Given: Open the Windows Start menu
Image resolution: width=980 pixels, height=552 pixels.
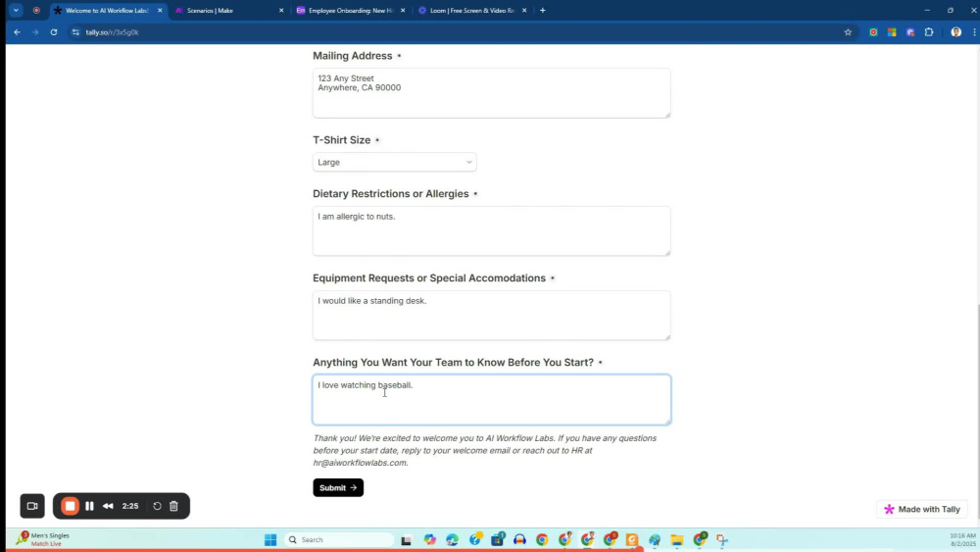Looking at the screenshot, I should (x=270, y=539).
